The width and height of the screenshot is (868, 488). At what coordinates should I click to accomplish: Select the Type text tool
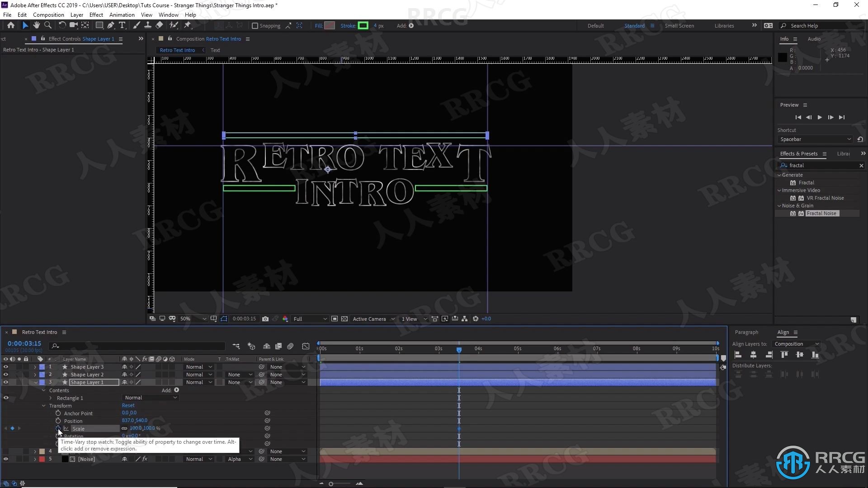122,25
